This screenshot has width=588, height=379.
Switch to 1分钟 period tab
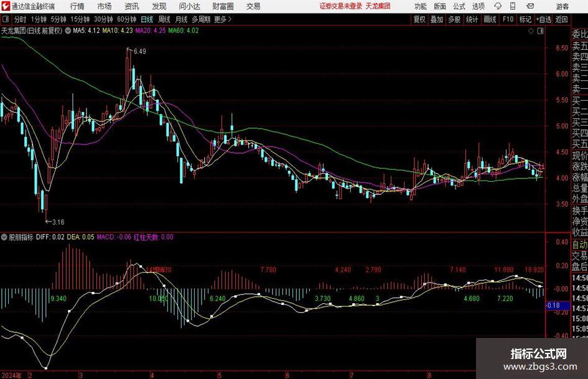pyautogui.click(x=39, y=19)
